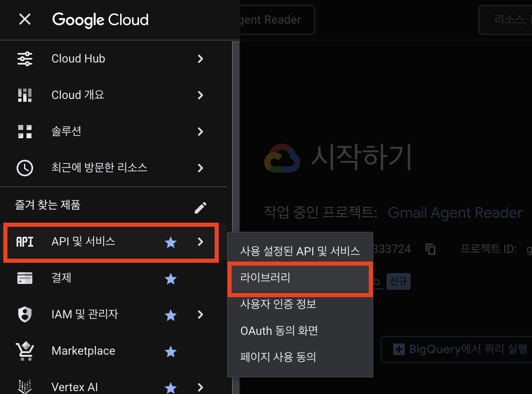Unpin 결제 using its star

pos(171,279)
